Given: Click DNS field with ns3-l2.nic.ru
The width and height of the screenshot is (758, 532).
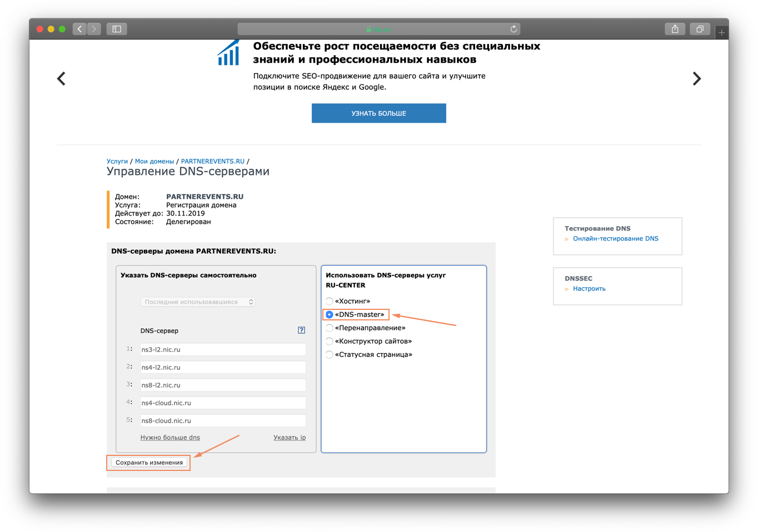Looking at the screenshot, I should [223, 349].
